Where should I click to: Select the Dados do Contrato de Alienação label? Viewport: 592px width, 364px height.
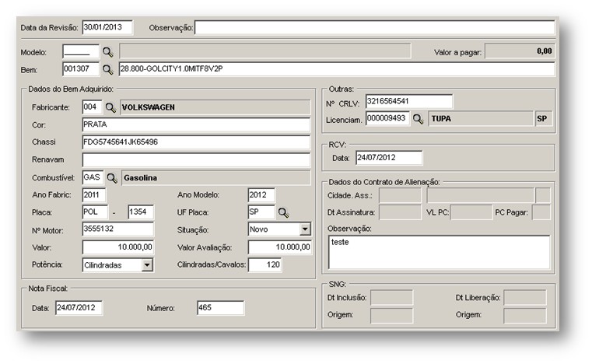[384, 182]
